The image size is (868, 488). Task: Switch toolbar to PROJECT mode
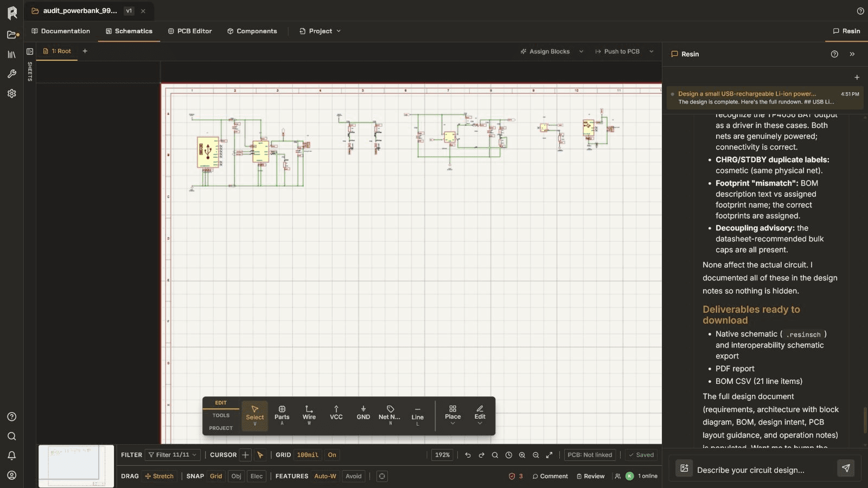(221, 428)
